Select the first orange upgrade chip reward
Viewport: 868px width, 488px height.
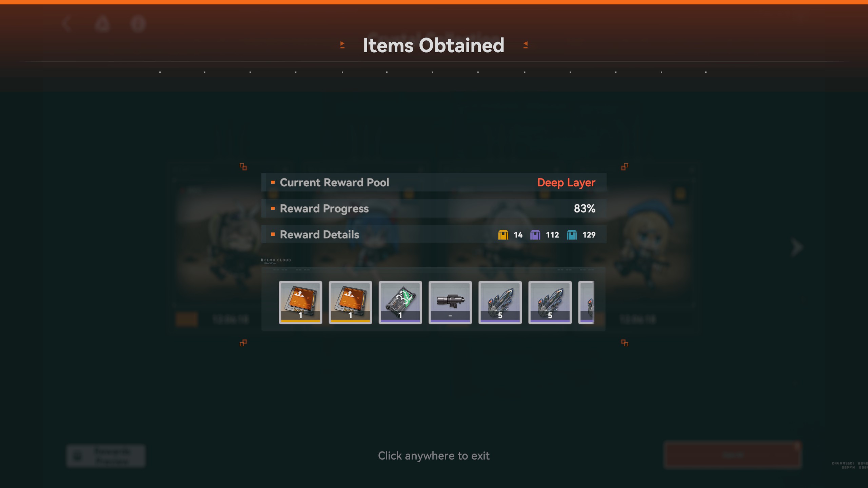pos(300,302)
